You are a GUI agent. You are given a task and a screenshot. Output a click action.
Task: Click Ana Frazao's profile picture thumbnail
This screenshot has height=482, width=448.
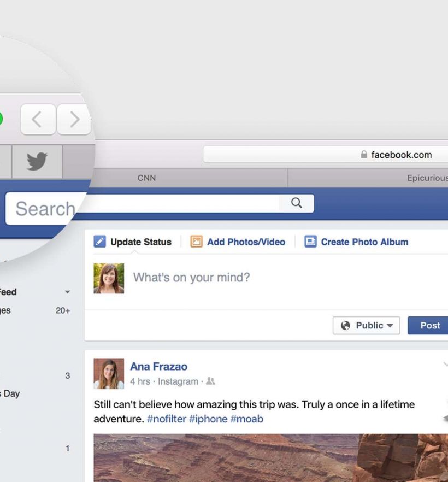(109, 374)
